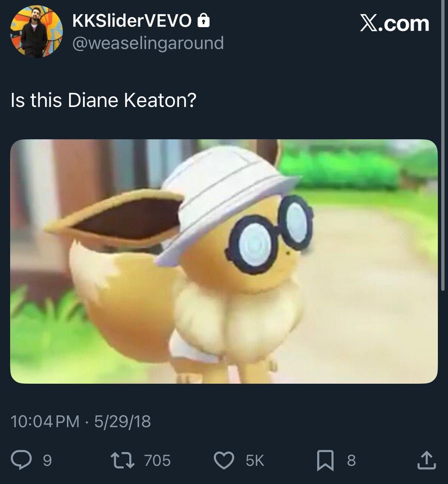Screen dimensions: 448x484
Task: Open the Eevee image with hat
Action: pyautogui.click(x=224, y=261)
